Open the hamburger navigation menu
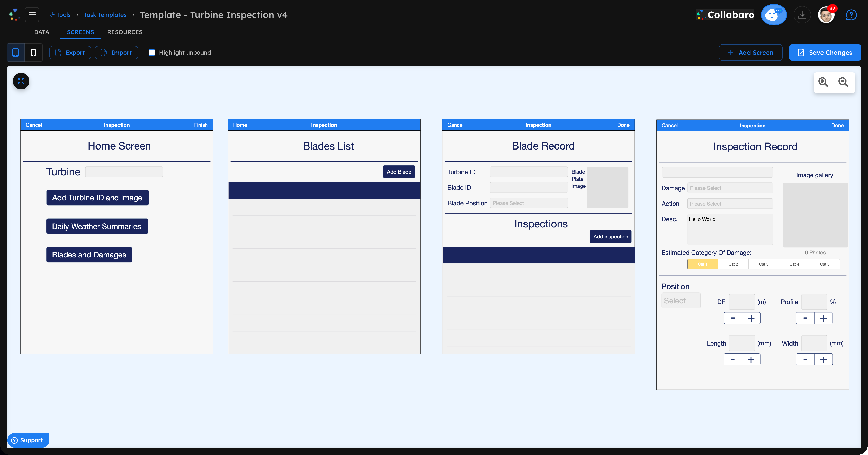The image size is (868, 455). [32, 14]
